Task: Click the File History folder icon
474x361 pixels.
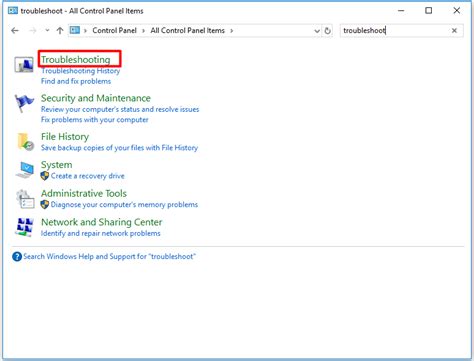Action: click(x=25, y=142)
